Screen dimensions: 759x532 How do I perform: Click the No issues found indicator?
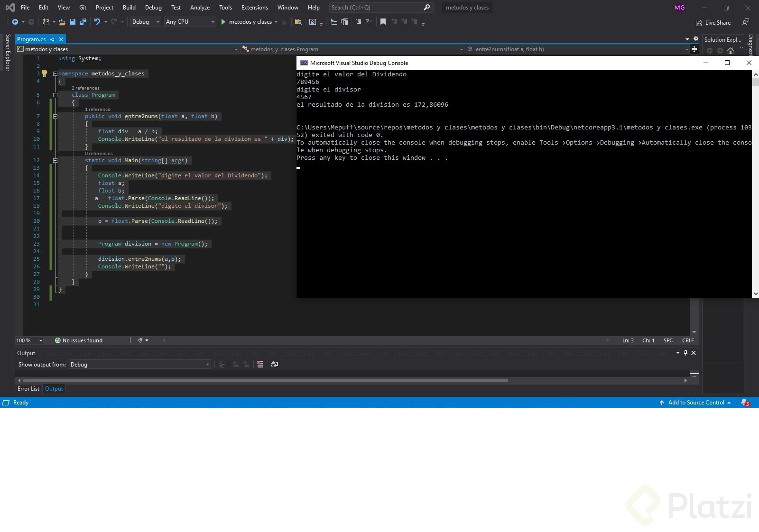point(79,340)
